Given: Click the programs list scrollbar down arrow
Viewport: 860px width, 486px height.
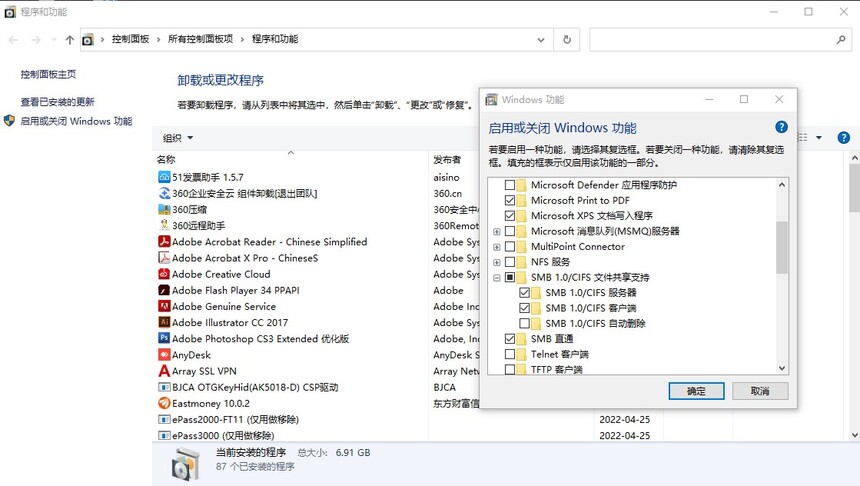Looking at the screenshot, I should click(x=855, y=435).
